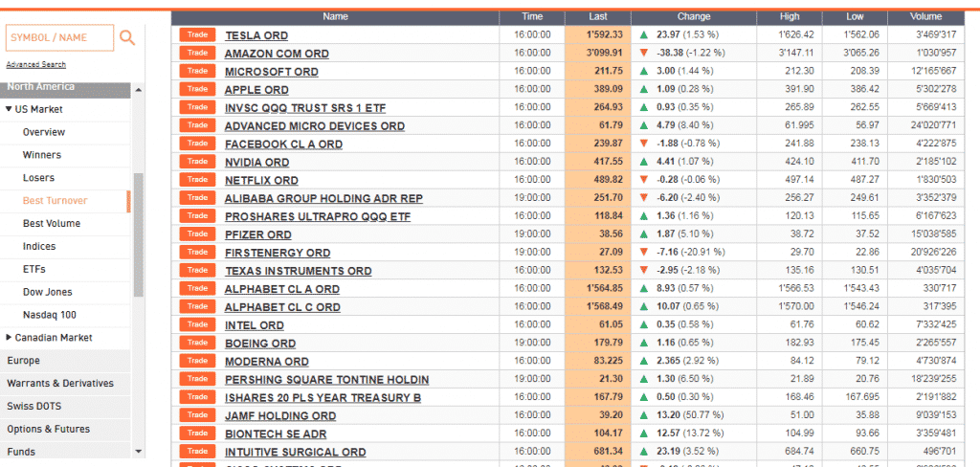The width and height of the screenshot is (980, 467).
Task: Open the FACEBOOK CL A ORD link
Action: point(283,145)
